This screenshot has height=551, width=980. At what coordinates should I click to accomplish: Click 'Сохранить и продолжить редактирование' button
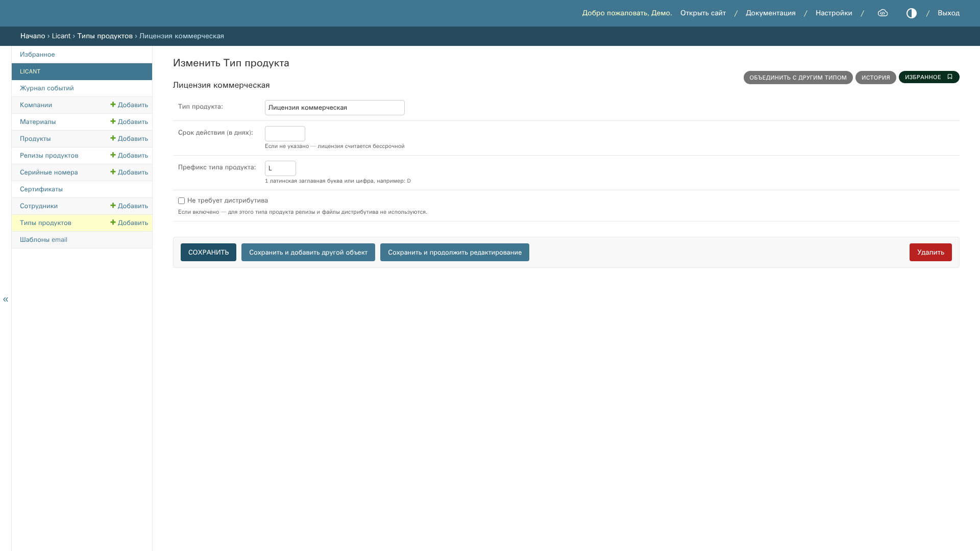(x=455, y=253)
